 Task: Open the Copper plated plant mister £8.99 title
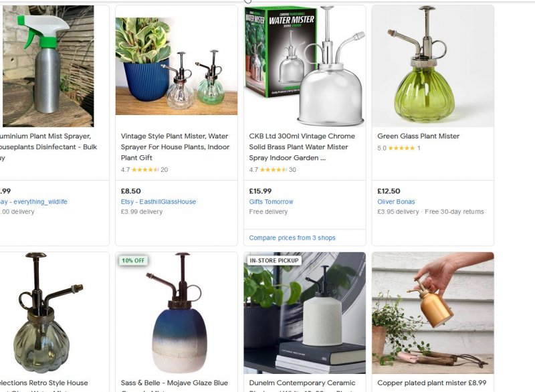pos(431,383)
